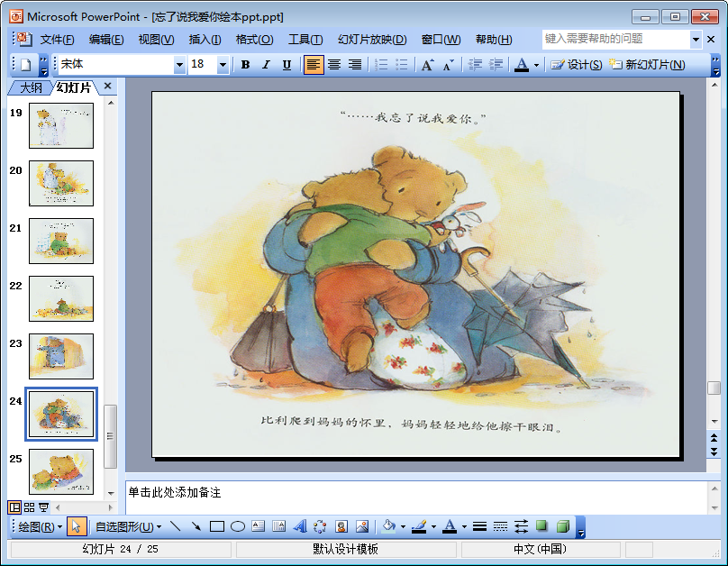Toggle italic formatting
The image size is (728, 566).
[x=266, y=65]
